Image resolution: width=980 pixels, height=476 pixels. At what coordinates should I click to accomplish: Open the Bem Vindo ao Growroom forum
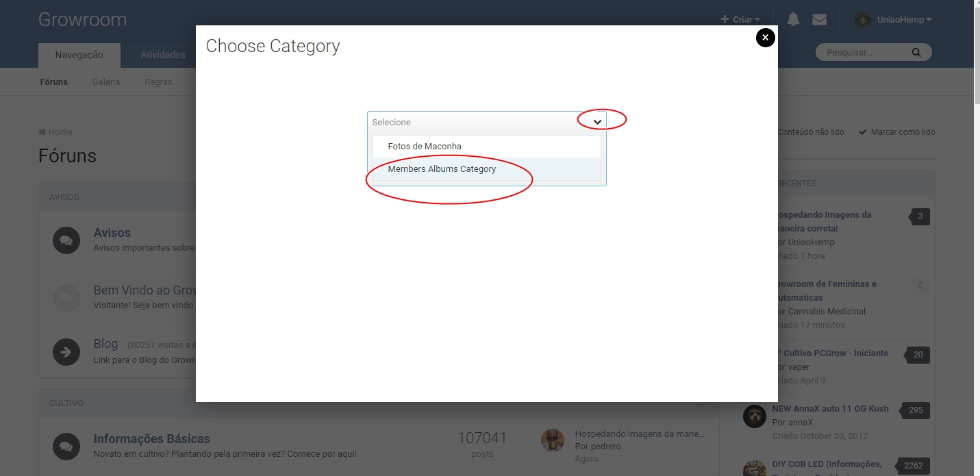tap(145, 290)
